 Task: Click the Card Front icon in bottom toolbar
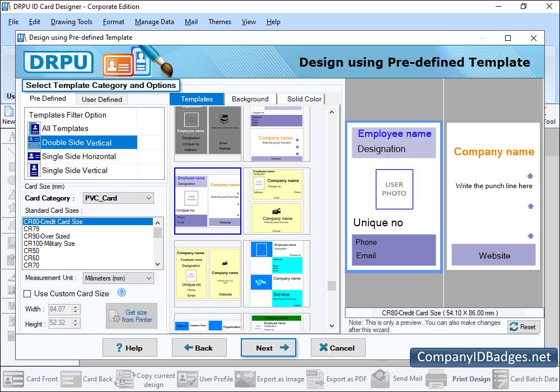13,379
